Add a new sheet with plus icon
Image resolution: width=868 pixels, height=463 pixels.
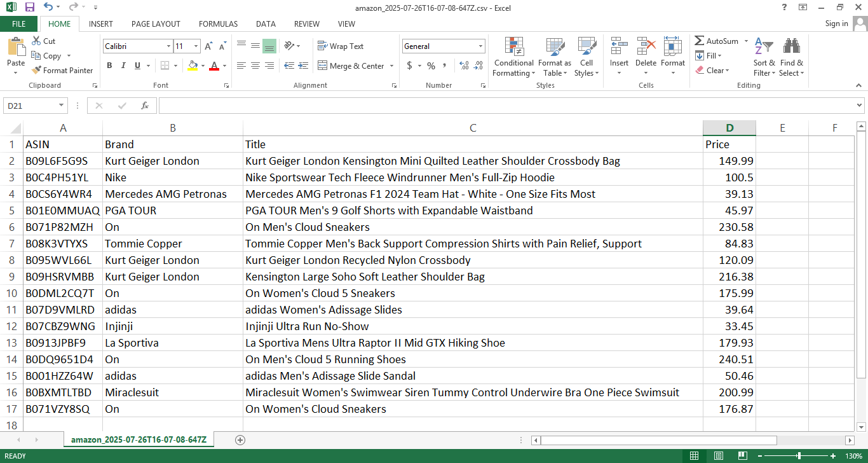tap(240, 440)
